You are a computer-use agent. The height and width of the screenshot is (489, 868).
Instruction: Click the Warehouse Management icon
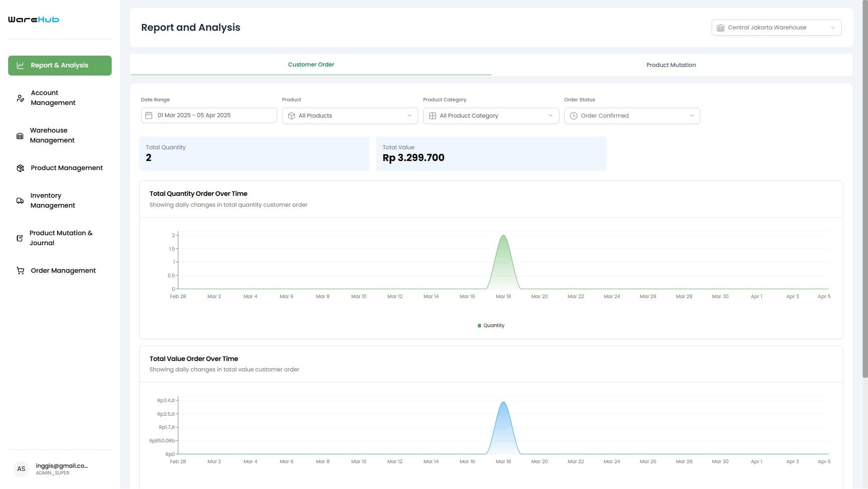click(x=20, y=135)
